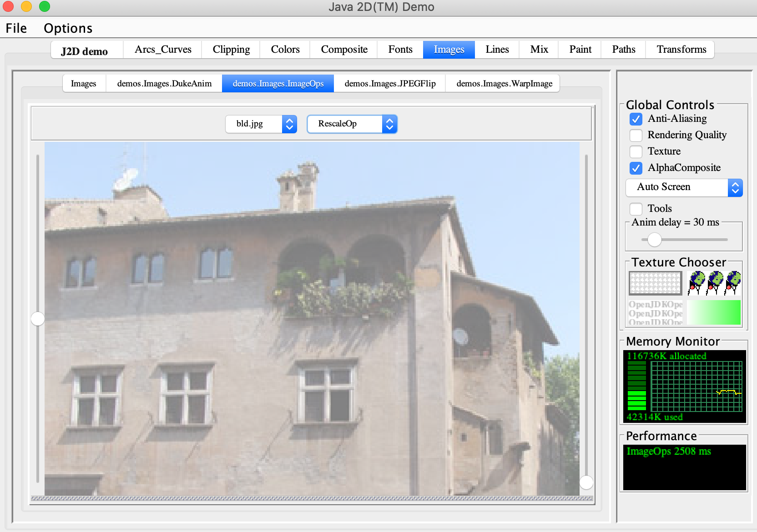Enable the Rendering Quality checkbox
The height and width of the screenshot is (532, 757).
tap(636, 136)
